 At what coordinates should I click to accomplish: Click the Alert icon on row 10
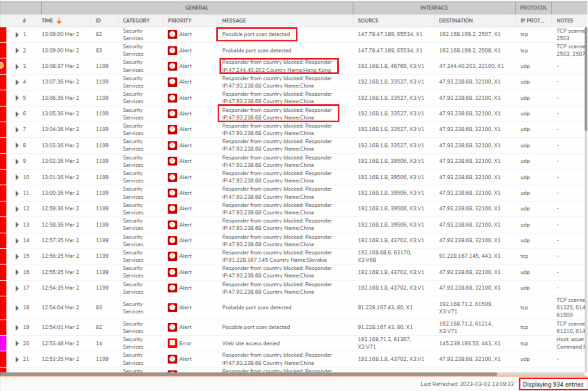pos(172,177)
